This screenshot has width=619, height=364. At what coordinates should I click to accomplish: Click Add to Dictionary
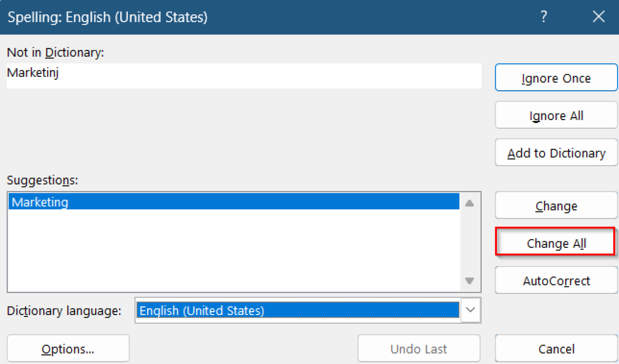556,153
